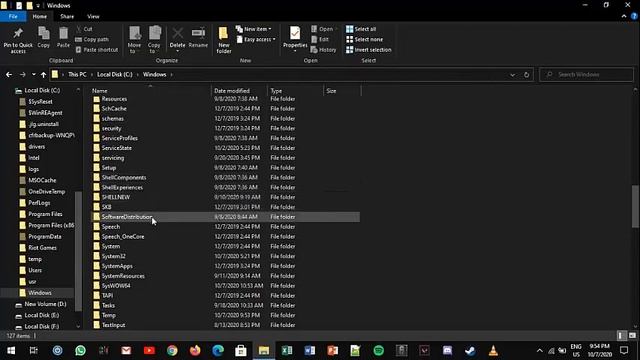640x360 pixels.
Task: Refresh the Windows folder view
Action: point(527,75)
